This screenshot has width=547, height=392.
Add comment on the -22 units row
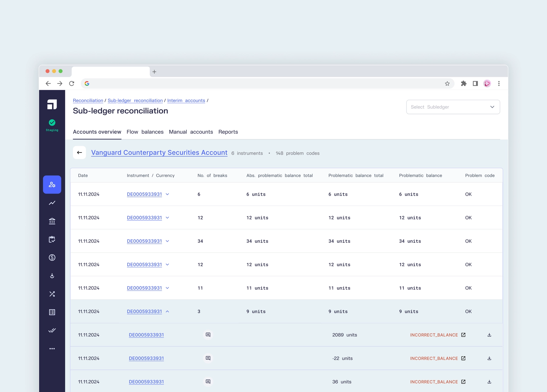208,358
